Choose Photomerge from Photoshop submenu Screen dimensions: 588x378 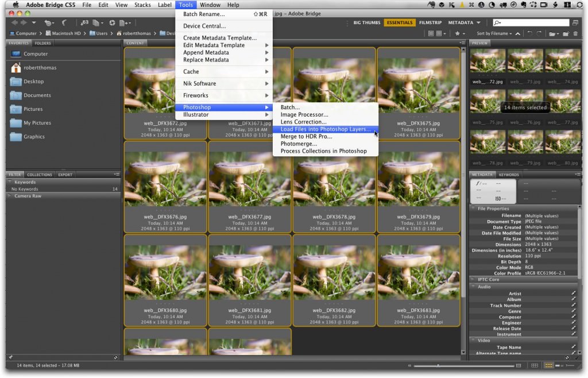tap(326, 144)
